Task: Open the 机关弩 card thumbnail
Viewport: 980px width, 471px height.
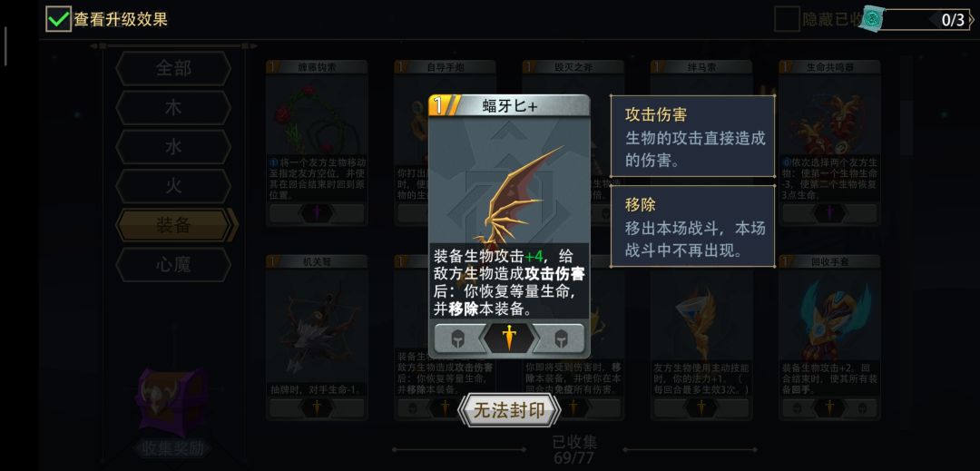Action: (x=317, y=338)
